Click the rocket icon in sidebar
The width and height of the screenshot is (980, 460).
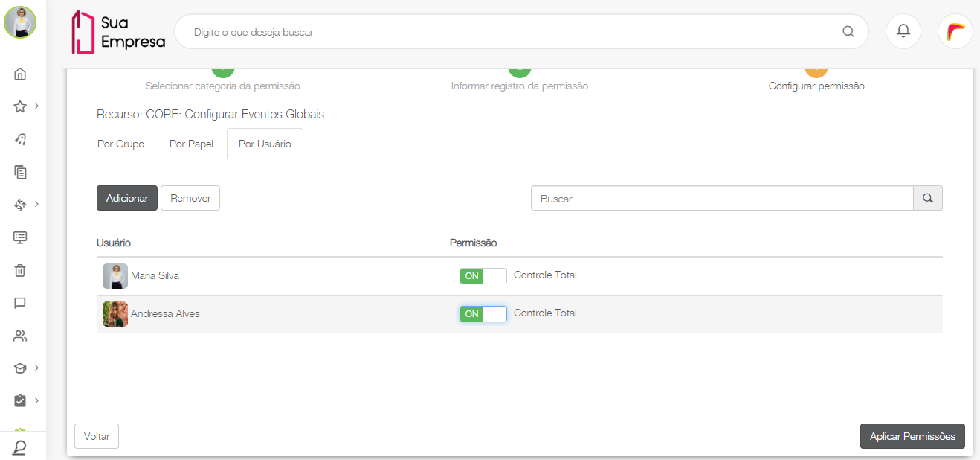20,139
